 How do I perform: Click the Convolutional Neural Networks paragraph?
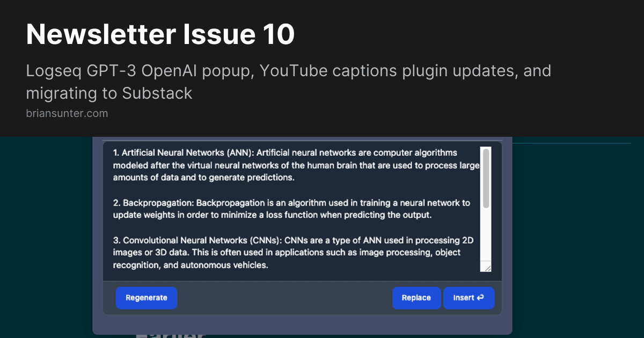[x=292, y=252]
